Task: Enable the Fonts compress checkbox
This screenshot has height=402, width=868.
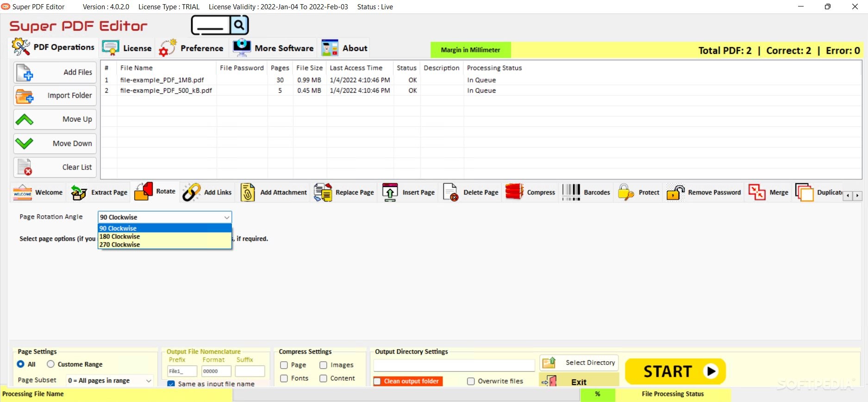Action: [284, 378]
